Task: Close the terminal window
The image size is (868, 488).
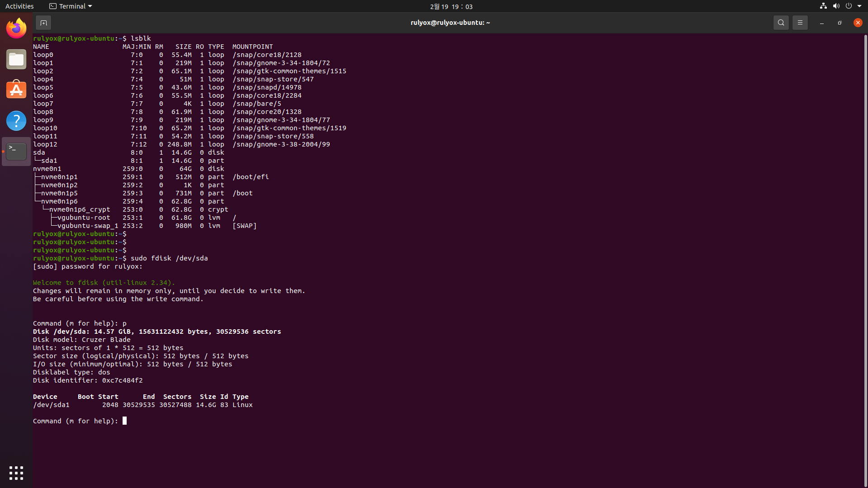Action: click(858, 23)
